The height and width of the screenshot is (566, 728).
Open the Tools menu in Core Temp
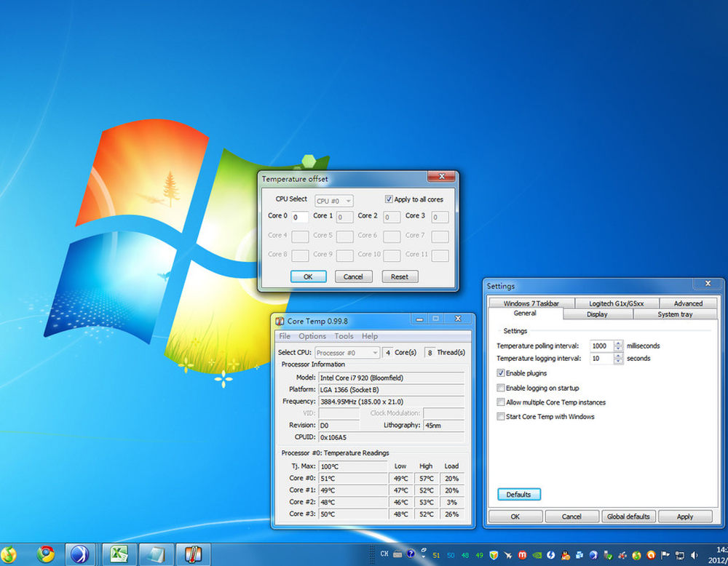click(x=344, y=336)
